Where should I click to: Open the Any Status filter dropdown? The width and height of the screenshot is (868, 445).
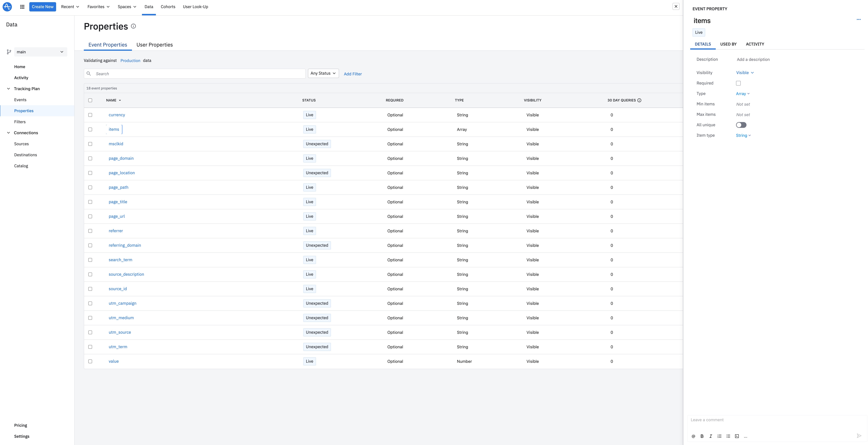pyautogui.click(x=323, y=73)
